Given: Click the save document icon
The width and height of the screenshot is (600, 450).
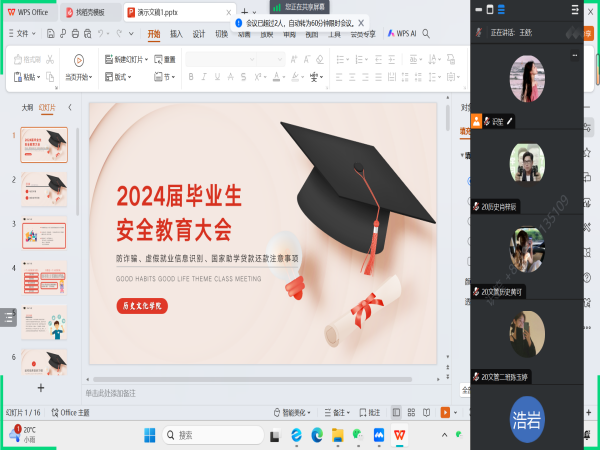Looking at the screenshot, I should pyautogui.click(x=51, y=34).
